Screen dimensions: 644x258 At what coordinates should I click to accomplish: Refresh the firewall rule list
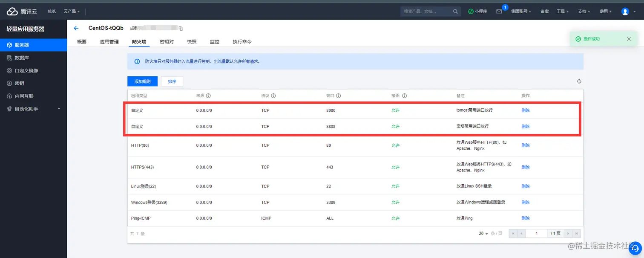pyautogui.click(x=579, y=81)
